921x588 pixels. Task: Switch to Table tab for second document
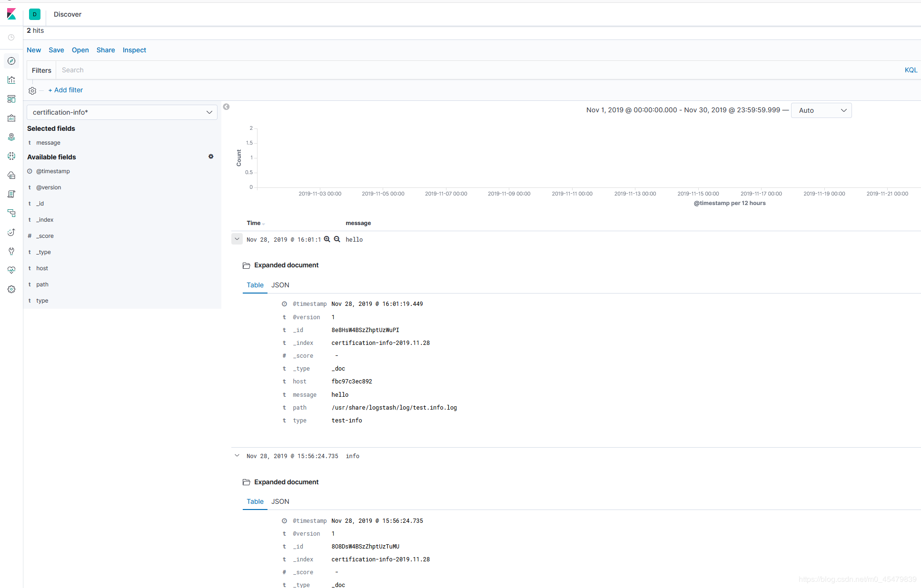pyautogui.click(x=255, y=501)
